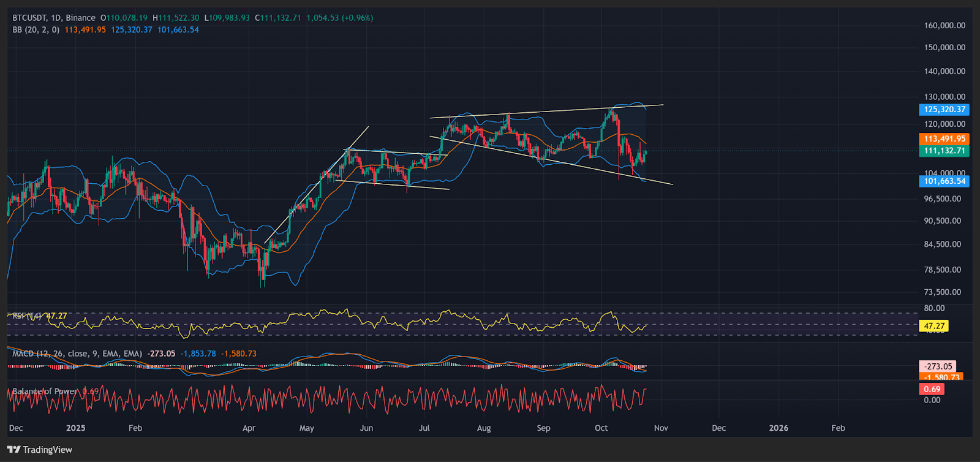
Task: Select the Oct marker on time axis
Action: (x=601, y=428)
